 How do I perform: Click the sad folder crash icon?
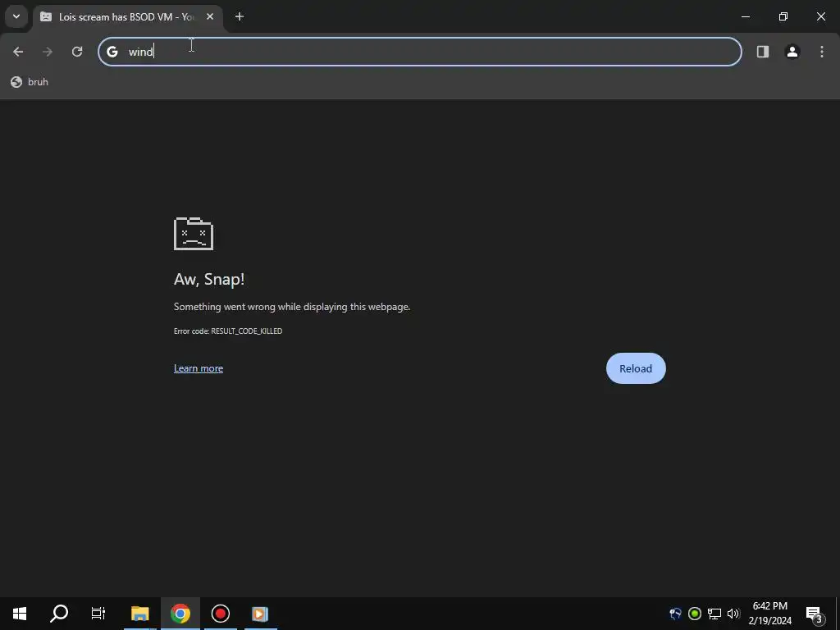(x=194, y=234)
